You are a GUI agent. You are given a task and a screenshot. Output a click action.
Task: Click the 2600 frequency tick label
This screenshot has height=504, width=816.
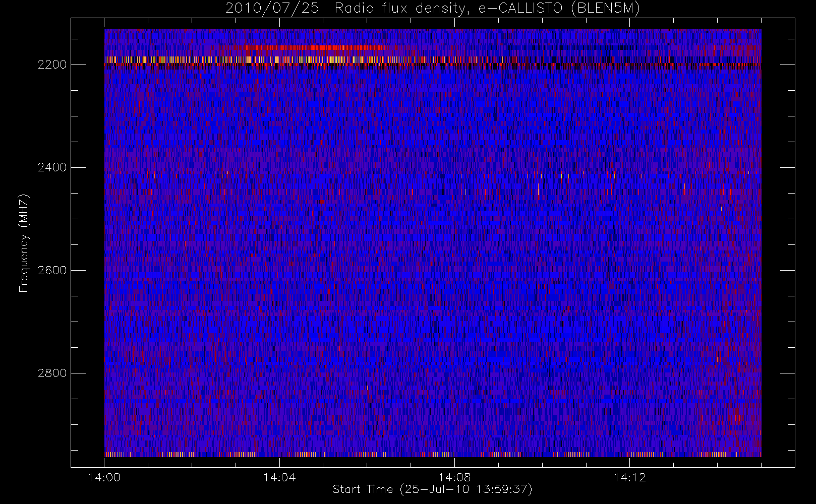52,270
